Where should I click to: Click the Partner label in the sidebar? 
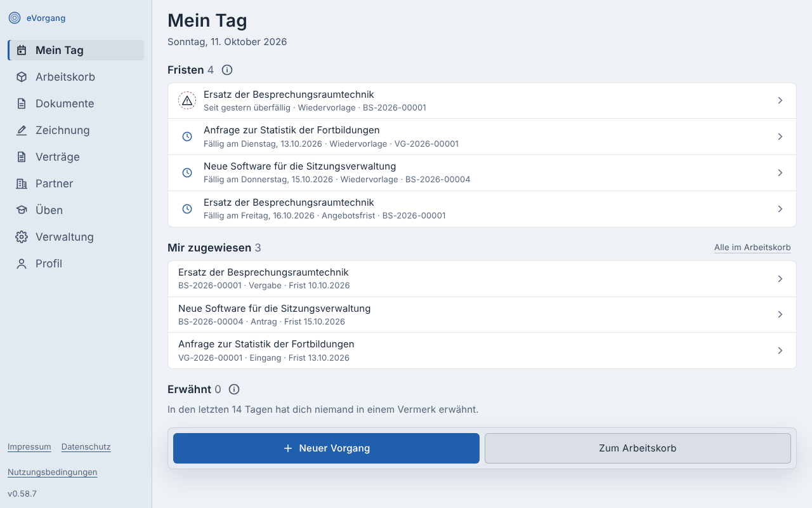(54, 184)
